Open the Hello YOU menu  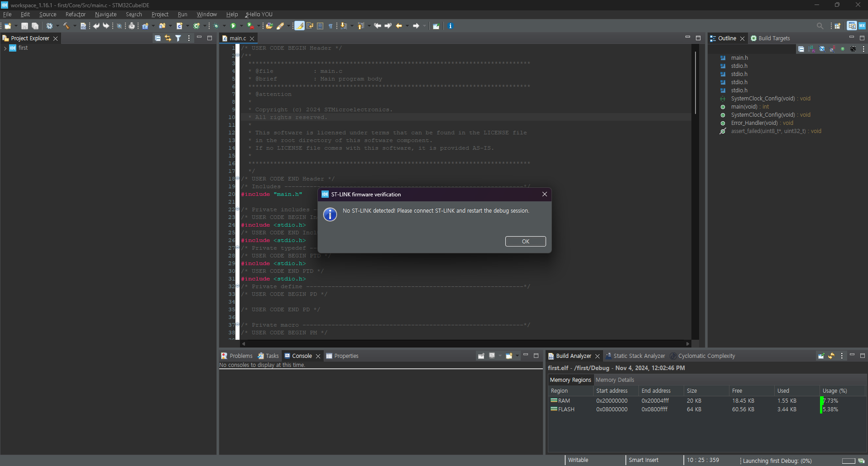(259, 14)
